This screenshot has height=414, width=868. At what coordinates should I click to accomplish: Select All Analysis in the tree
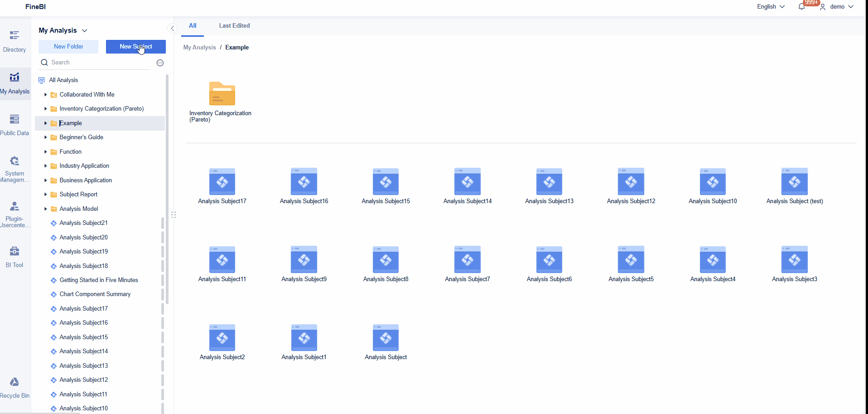63,80
